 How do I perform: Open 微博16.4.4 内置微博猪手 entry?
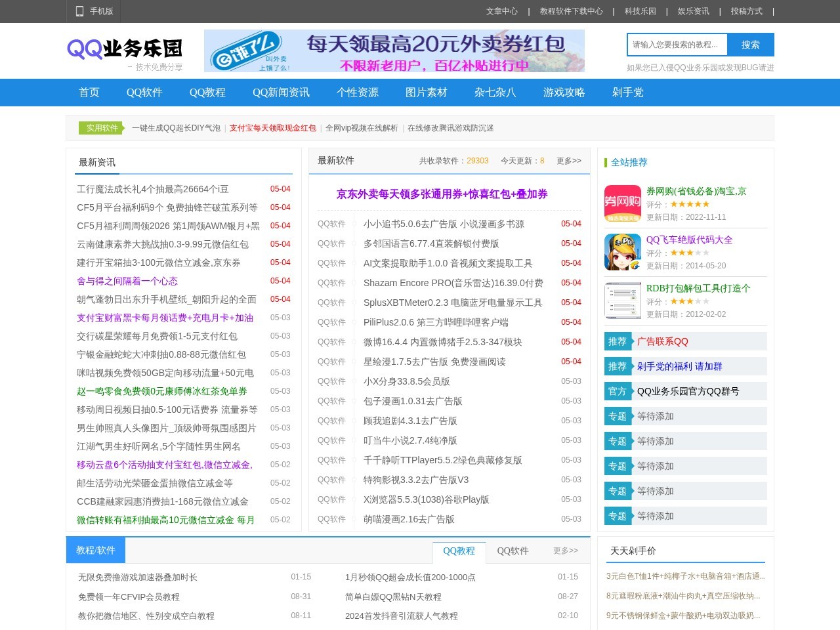443,342
